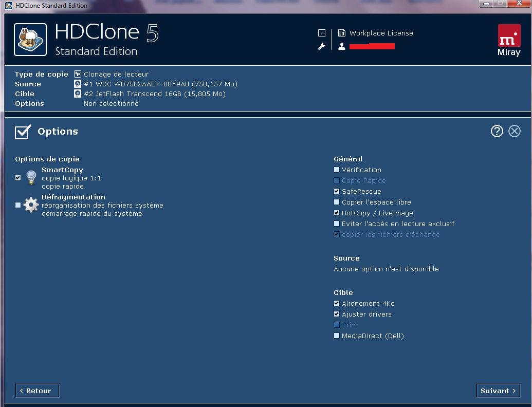The height and width of the screenshot is (407, 532).
Task: Click the greyed Trim checkbox
Action: click(337, 325)
